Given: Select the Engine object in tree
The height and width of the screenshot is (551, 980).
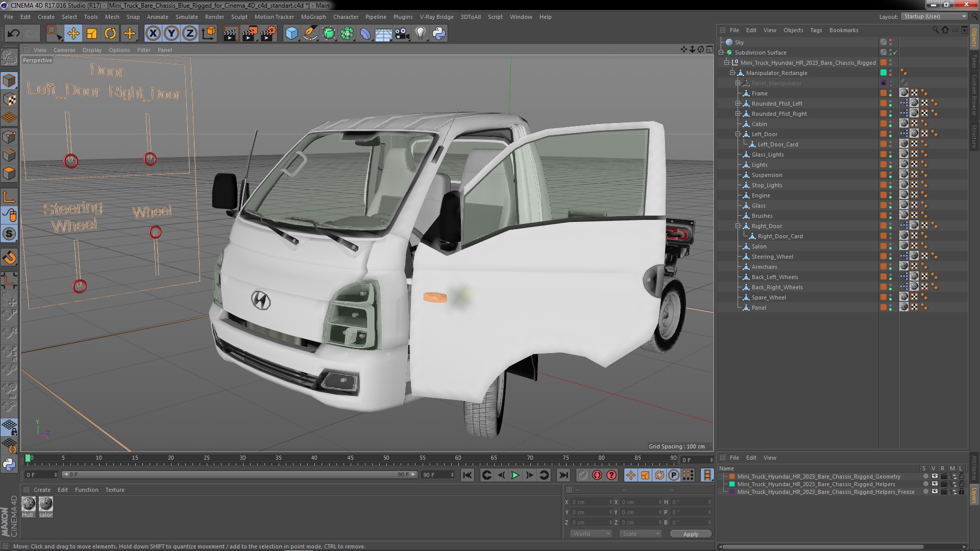Looking at the screenshot, I should point(761,195).
